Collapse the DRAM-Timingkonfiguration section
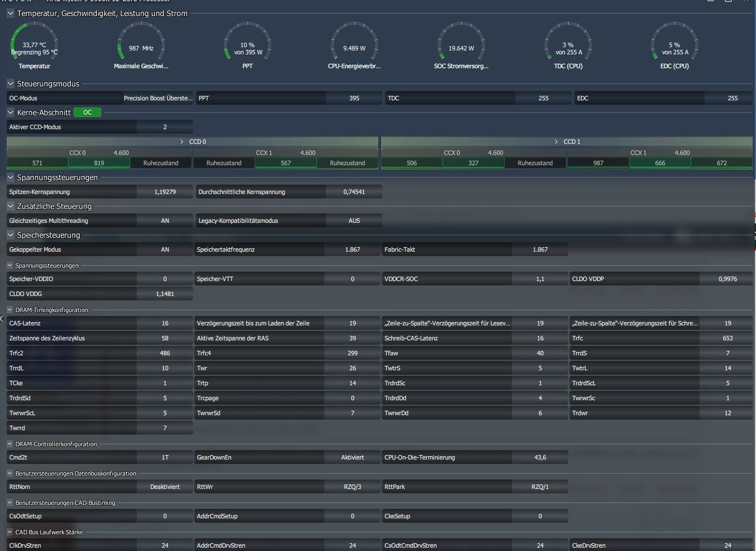The width and height of the screenshot is (756, 551). pos(9,310)
